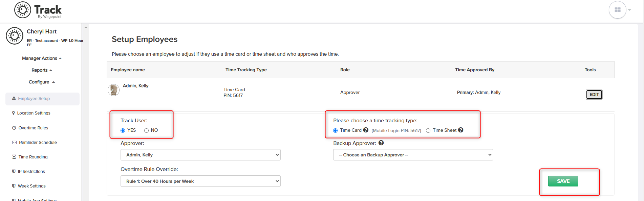Click Backup Approver help question mark icon
The width and height of the screenshot is (644, 201).
pyautogui.click(x=381, y=143)
